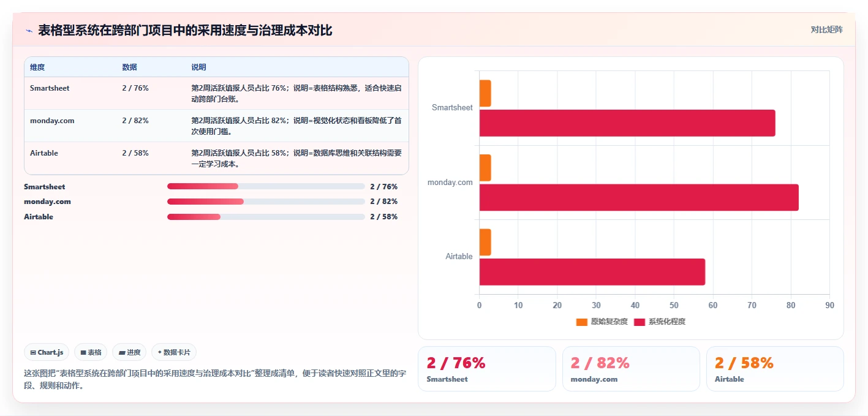Viewport: 868px width, 416px height.
Task: Select the Smartsheet table row name
Action: [x=50, y=88]
